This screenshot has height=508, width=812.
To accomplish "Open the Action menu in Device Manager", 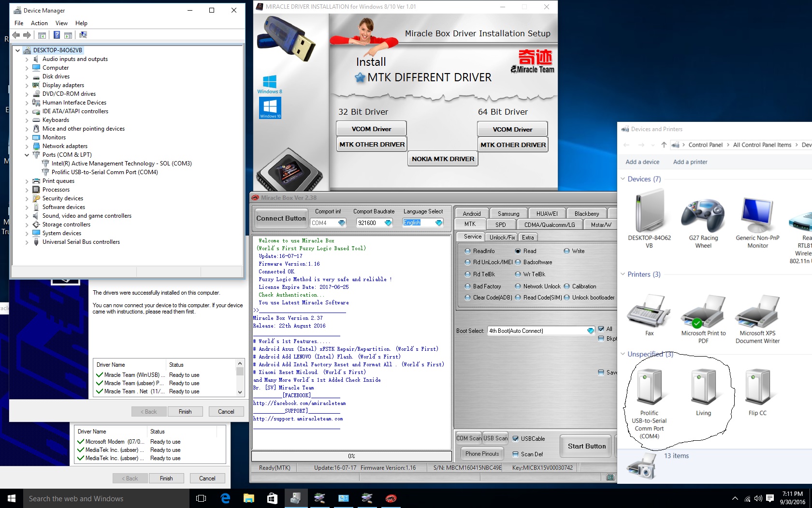I will (x=39, y=23).
